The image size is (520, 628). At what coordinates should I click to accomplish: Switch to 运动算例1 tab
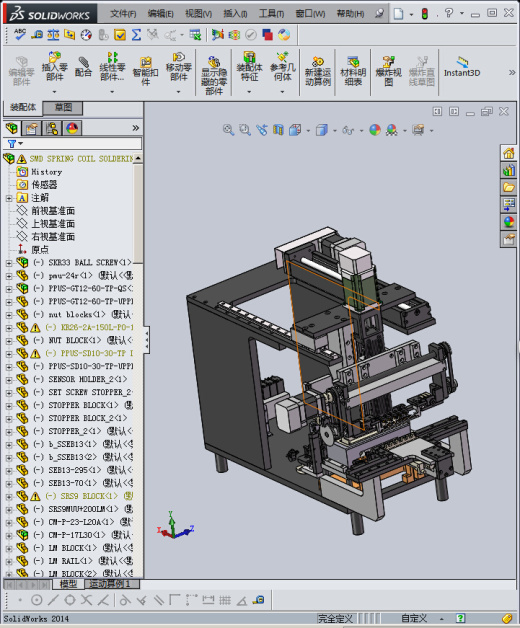111,584
